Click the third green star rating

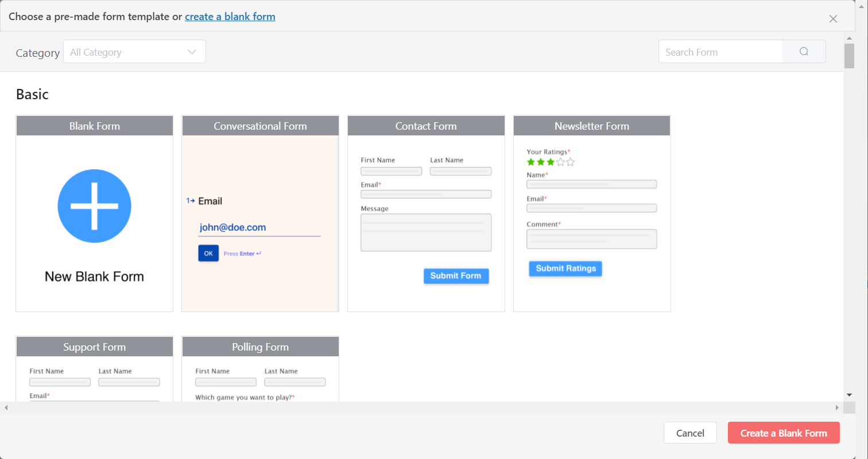tap(550, 162)
